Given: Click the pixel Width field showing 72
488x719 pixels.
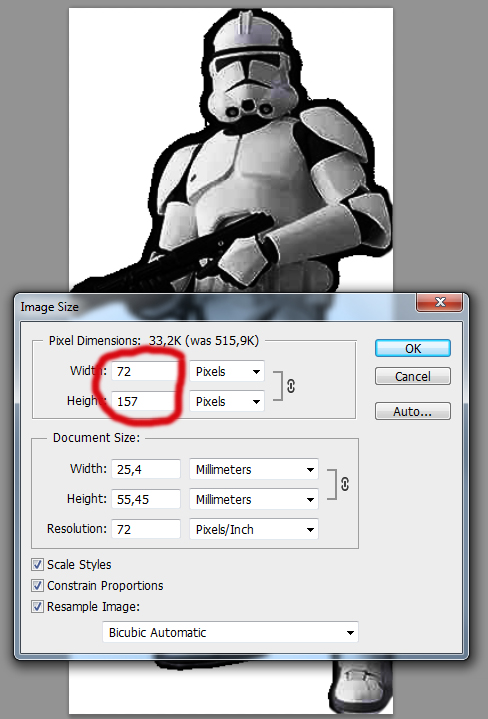Looking at the screenshot, I should pyautogui.click(x=145, y=371).
